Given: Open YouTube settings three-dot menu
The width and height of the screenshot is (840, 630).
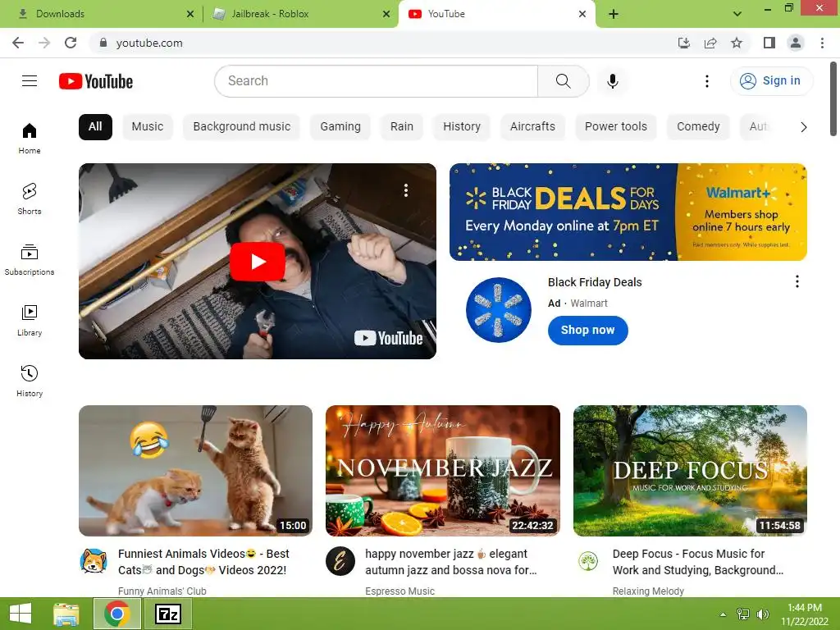Looking at the screenshot, I should tap(706, 81).
